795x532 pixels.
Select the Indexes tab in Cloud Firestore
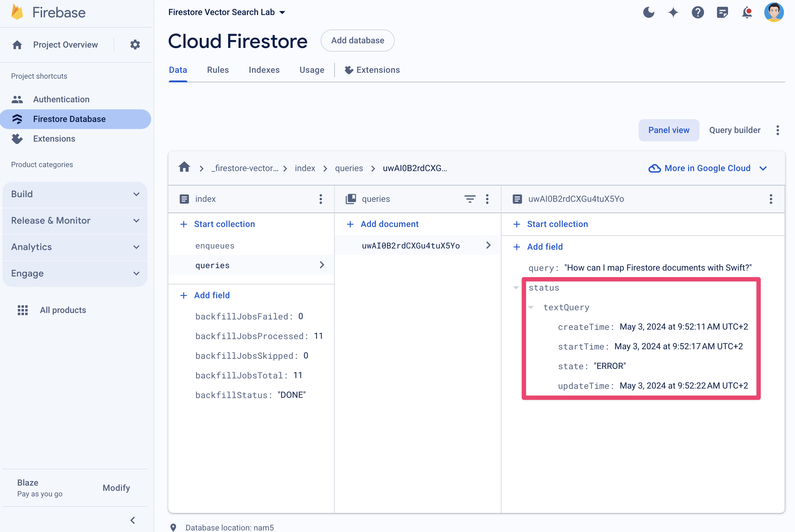click(x=264, y=70)
